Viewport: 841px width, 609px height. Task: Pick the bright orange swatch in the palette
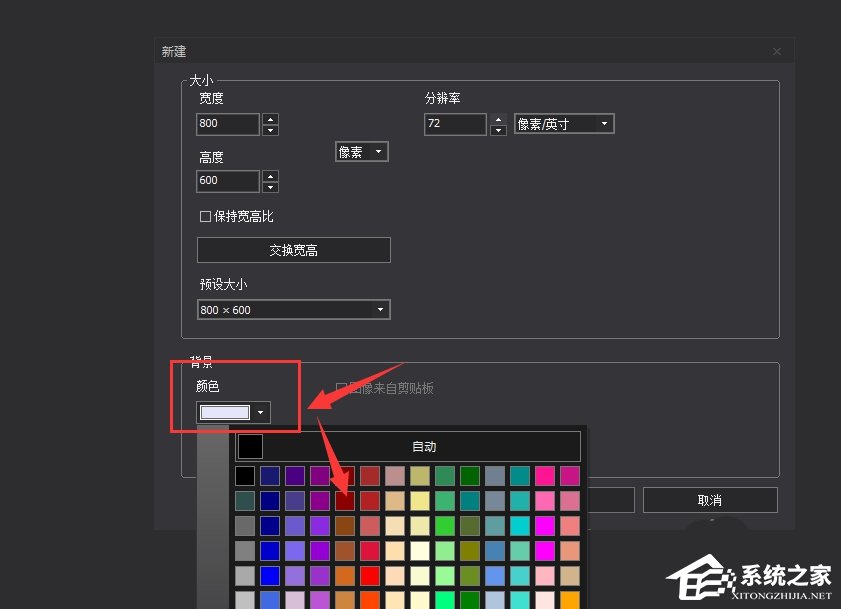(x=570, y=600)
